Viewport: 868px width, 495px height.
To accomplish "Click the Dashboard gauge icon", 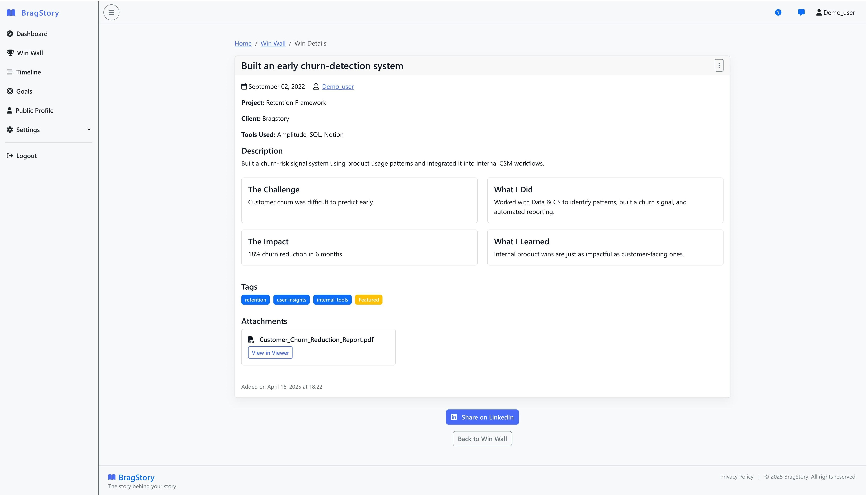I will 10,34.
